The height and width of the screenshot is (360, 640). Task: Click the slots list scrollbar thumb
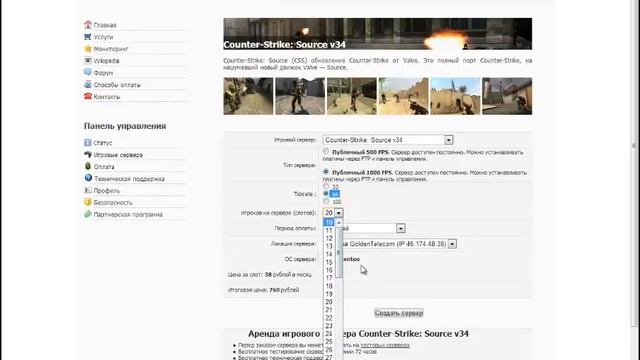[x=339, y=252]
